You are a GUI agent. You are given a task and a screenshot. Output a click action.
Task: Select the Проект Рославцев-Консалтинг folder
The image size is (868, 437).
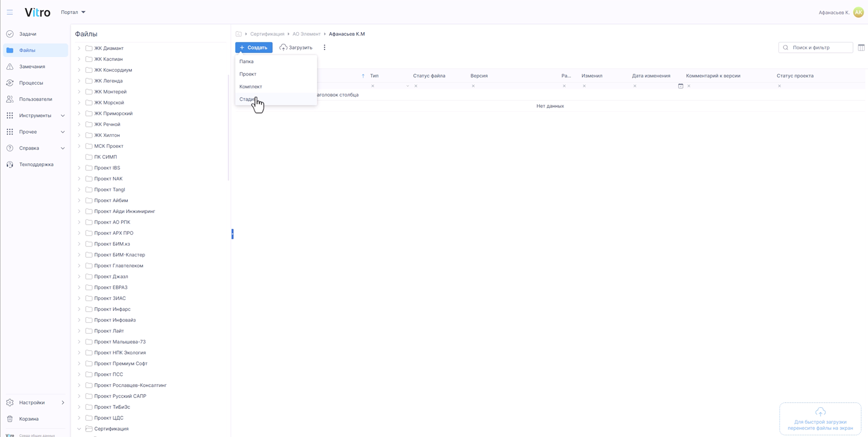click(x=130, y=385)
